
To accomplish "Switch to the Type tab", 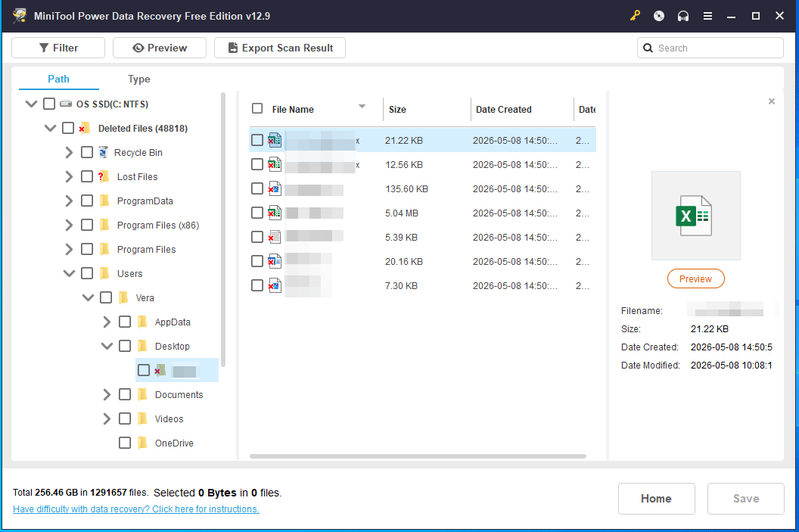I will click(x=139, y=79).
